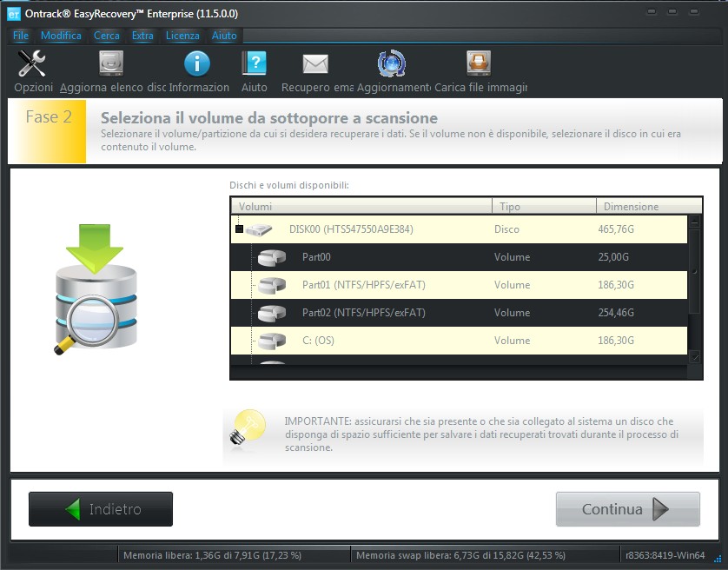Click the r8363:8419-Win64 build text
728x570 pixels.
[x=665, y=555]
